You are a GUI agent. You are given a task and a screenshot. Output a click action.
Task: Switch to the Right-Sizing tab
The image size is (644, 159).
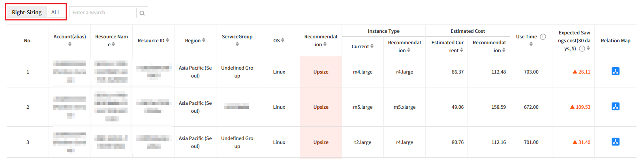(26, 12)
